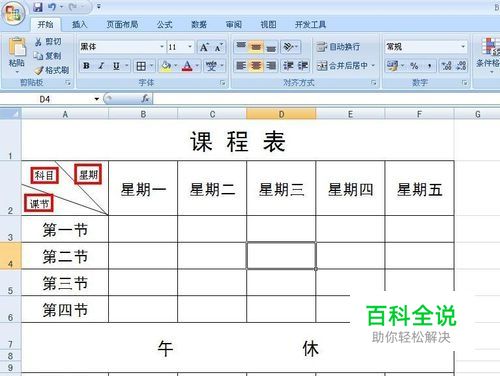Switch to the 审阅 tab

coord(234,24)
